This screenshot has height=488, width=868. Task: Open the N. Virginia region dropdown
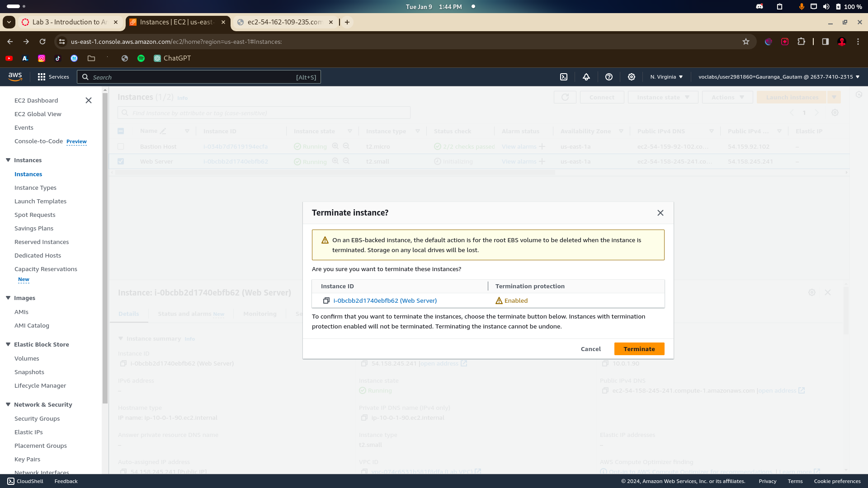666,77
